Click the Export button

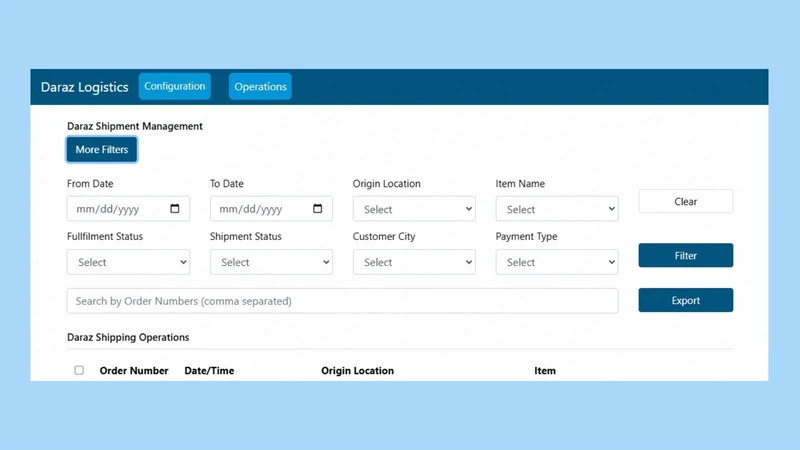click(x=686, y=300)
